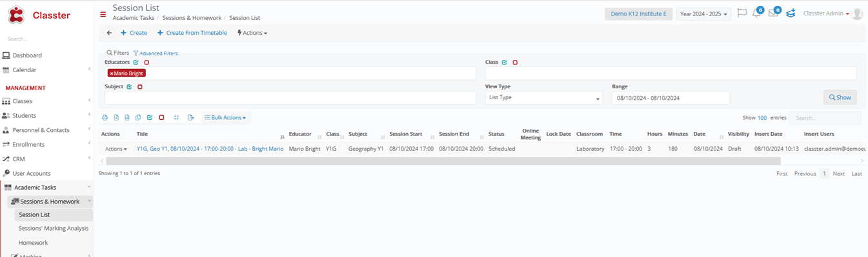
Task: Select all Classes with the teal check
Action: coord(504,62)
